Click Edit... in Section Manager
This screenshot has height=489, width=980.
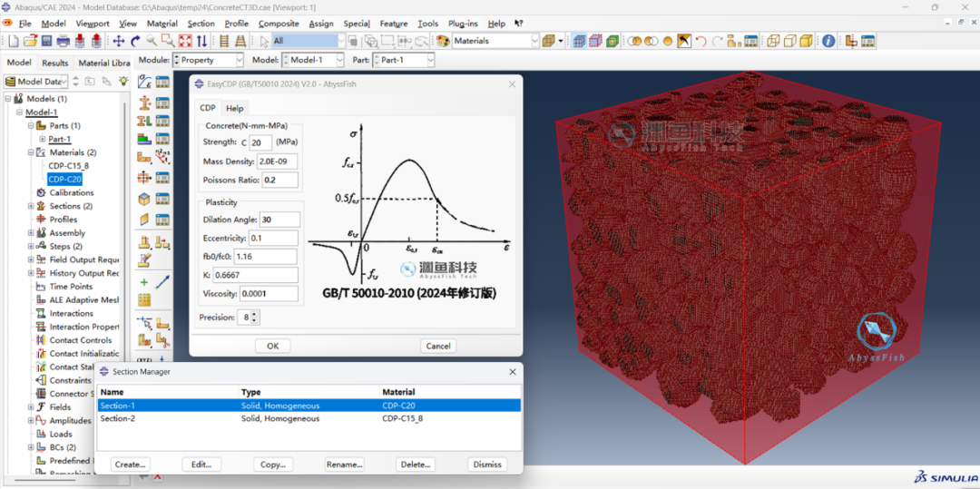coord(201,465)
